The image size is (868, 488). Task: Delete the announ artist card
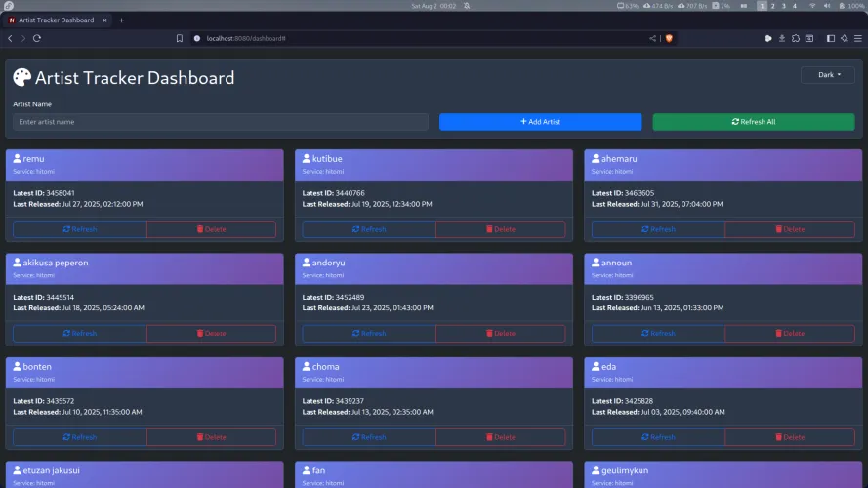pyautogui.click(x=790, y=333)
